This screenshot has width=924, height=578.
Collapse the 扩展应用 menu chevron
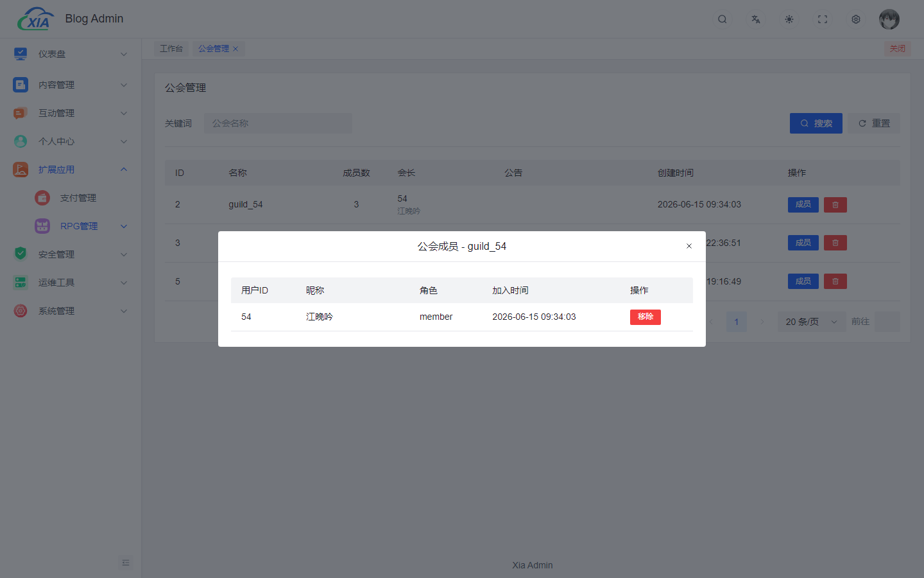pyautogui.click(x=124, y=170)
